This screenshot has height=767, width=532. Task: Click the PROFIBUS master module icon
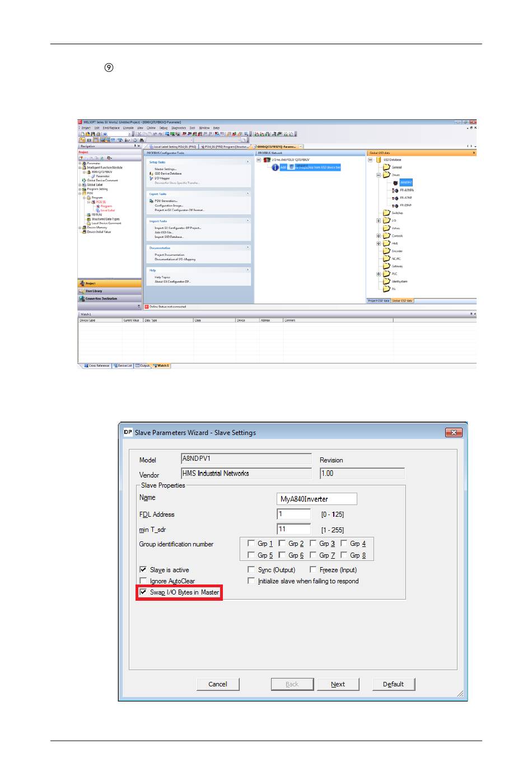tap(267, 160)
